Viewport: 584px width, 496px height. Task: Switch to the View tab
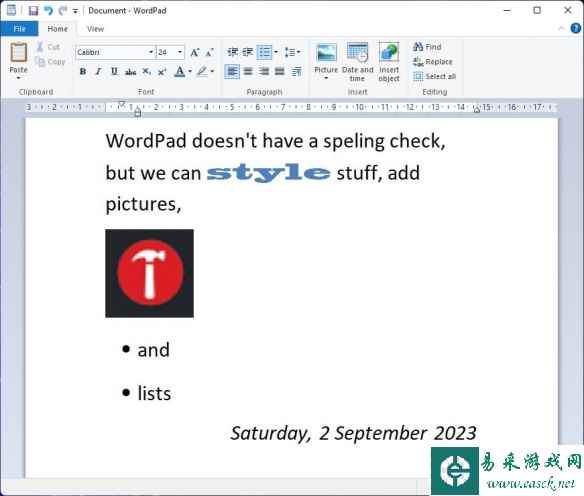pyautogui.click(x=95, y=29)
